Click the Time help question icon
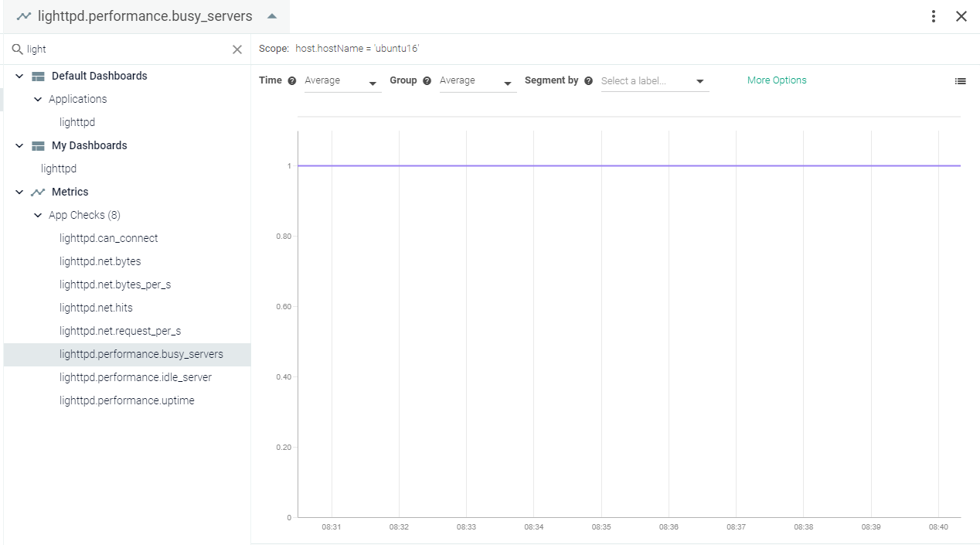Viewport: 980px width, 545px height. pos(292,80)
